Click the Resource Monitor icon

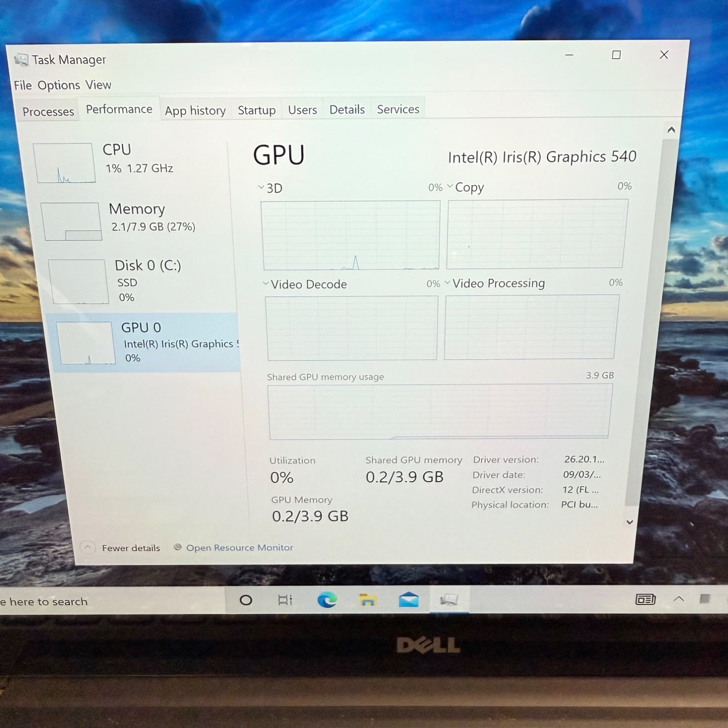coord(178,547)
